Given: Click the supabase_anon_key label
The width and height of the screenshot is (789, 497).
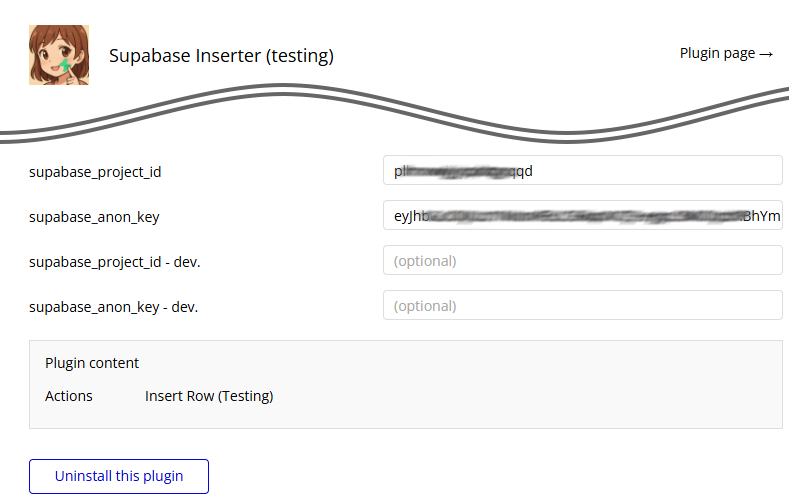Looking at the screenshot, I should (x=94, y=217).
